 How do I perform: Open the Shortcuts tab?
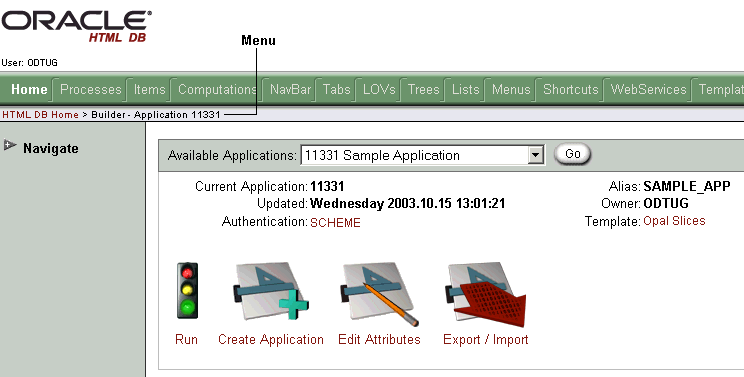click(x=571, y=90)
